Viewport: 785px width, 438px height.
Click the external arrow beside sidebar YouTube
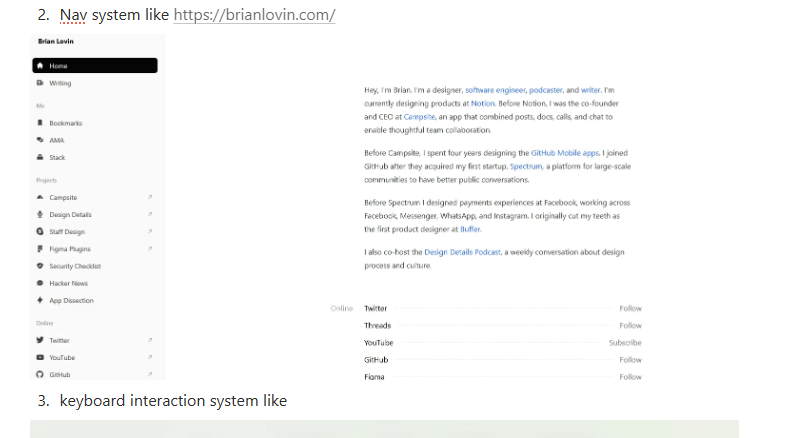[x=150, y=357]
